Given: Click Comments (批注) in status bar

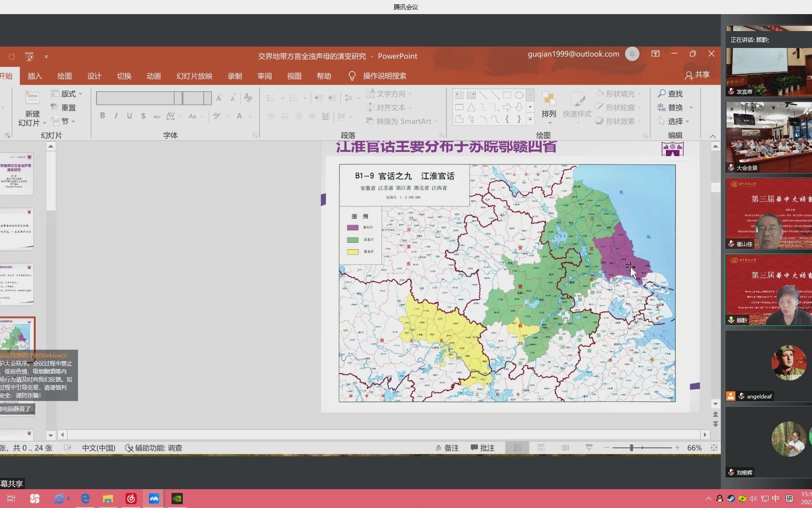Looking at the screenshot, I should 483,448.
